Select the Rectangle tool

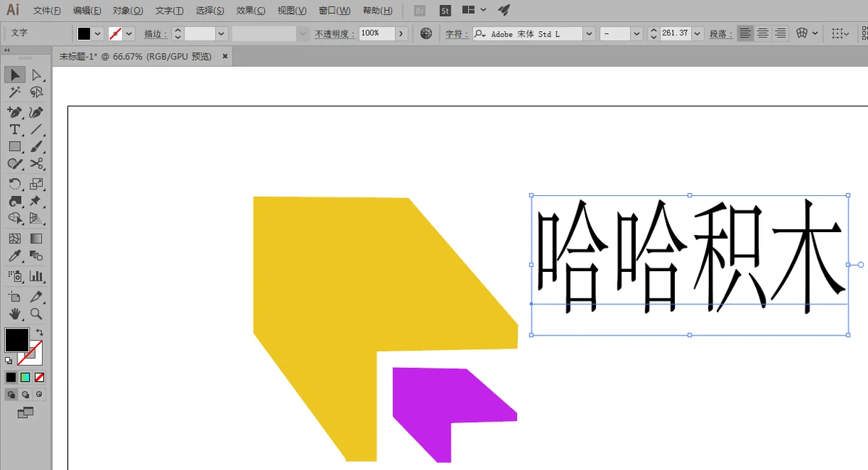(x=15, y=147)
